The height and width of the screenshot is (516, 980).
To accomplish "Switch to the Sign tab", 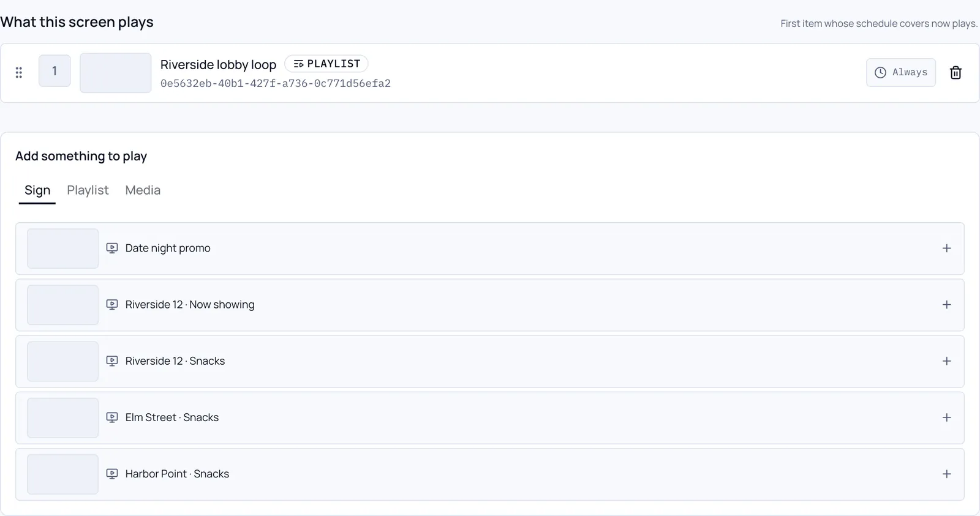I will tap(37, 190).
